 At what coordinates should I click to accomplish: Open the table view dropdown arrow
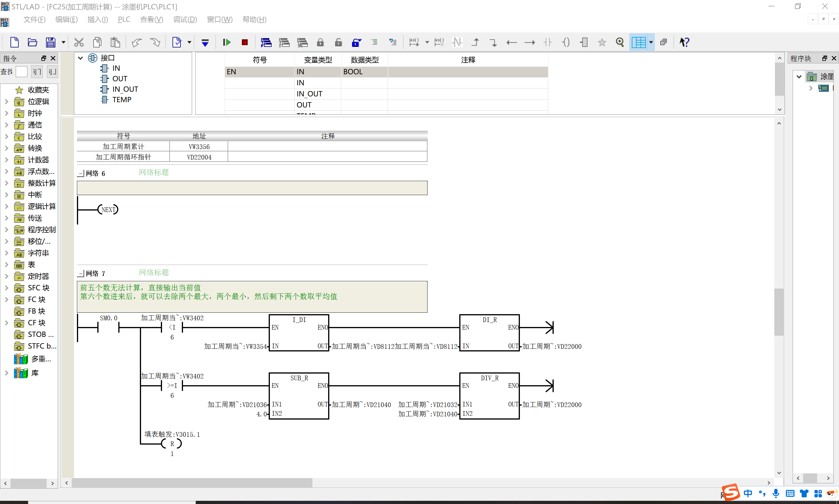click(x=651, y=43)
